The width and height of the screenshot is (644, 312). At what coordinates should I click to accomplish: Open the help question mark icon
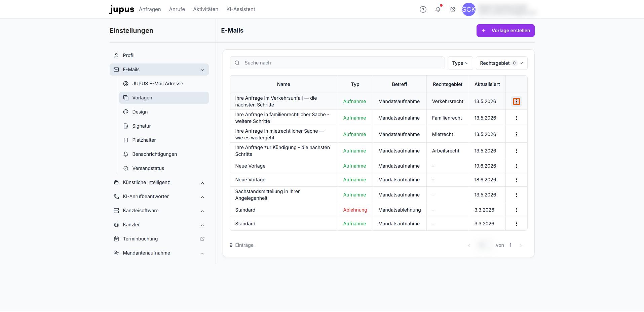423,9
